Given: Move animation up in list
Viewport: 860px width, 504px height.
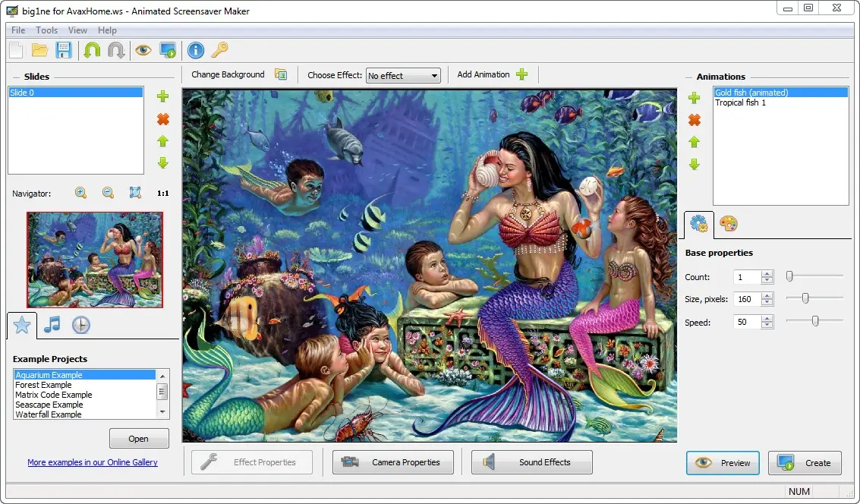Looking at the screenshot, I should [x=695, y=142].
